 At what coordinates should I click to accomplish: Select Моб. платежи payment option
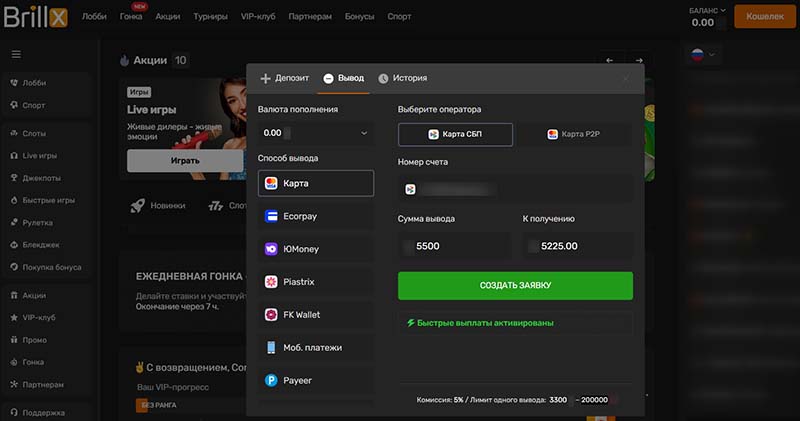315,348
